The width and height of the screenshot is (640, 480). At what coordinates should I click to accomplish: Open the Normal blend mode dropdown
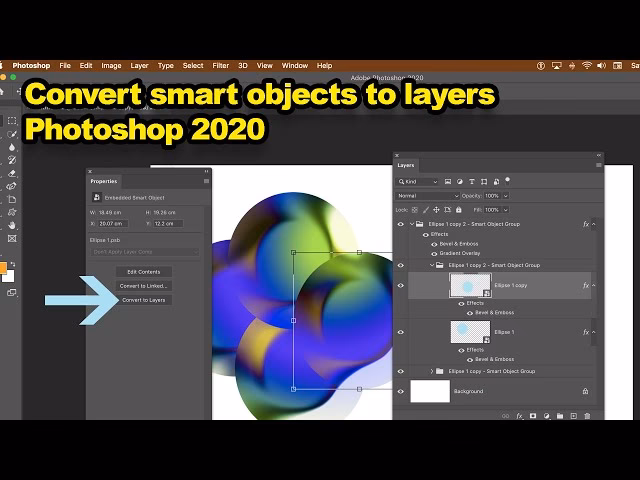427,196
